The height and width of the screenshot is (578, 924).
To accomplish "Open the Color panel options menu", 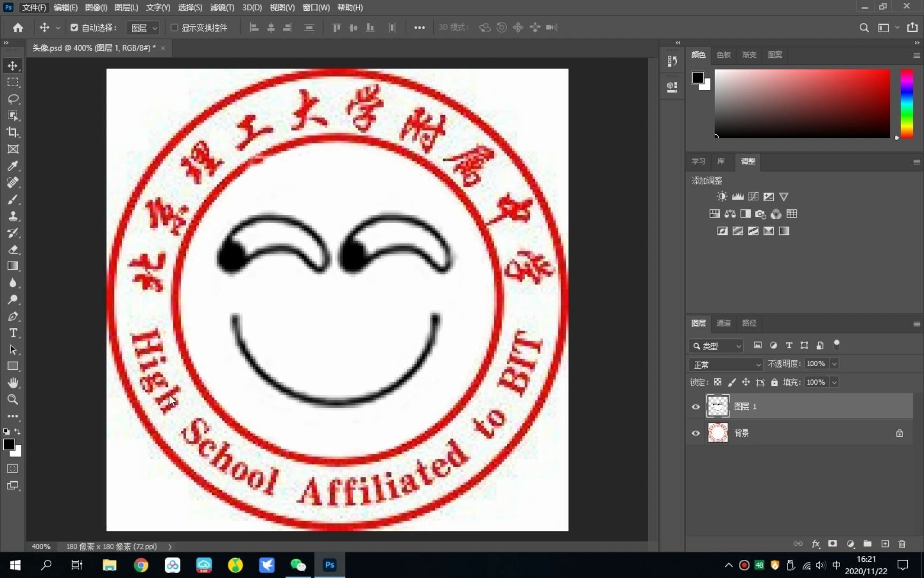I will point(917,55).
